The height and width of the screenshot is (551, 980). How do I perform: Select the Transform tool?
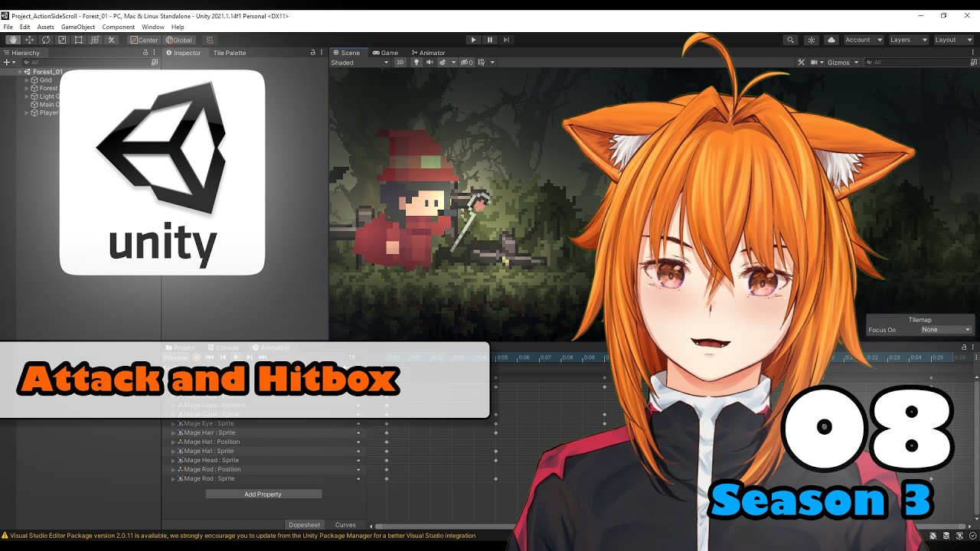[95, 40]
